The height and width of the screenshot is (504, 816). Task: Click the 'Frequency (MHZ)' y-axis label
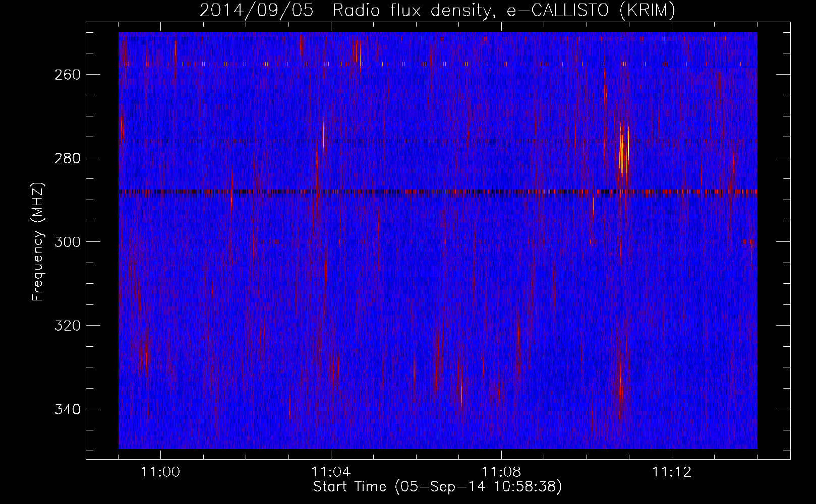(38, 242)
